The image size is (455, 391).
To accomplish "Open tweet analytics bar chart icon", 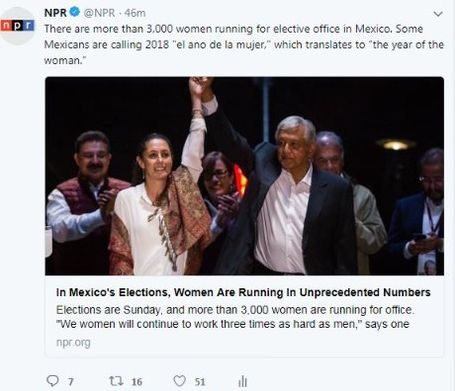I will pos(243,381).
